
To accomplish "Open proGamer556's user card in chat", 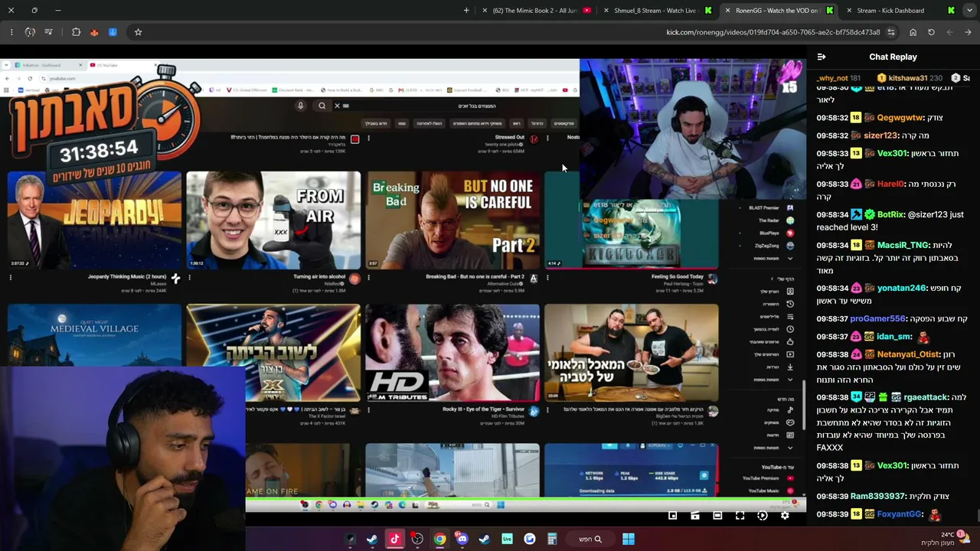I will pos(878,319).
